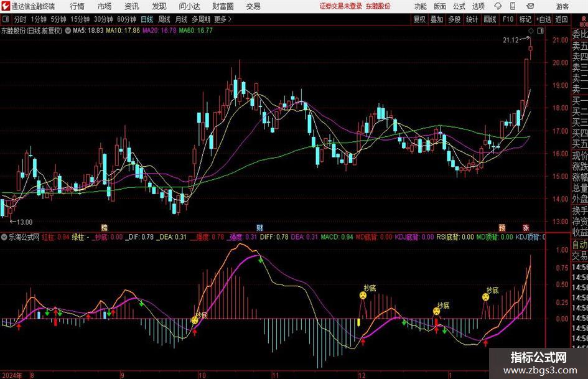Viewport: 588px width, 379px height.
Task: Open the 功能 menu
Action: tap(421, 6)
